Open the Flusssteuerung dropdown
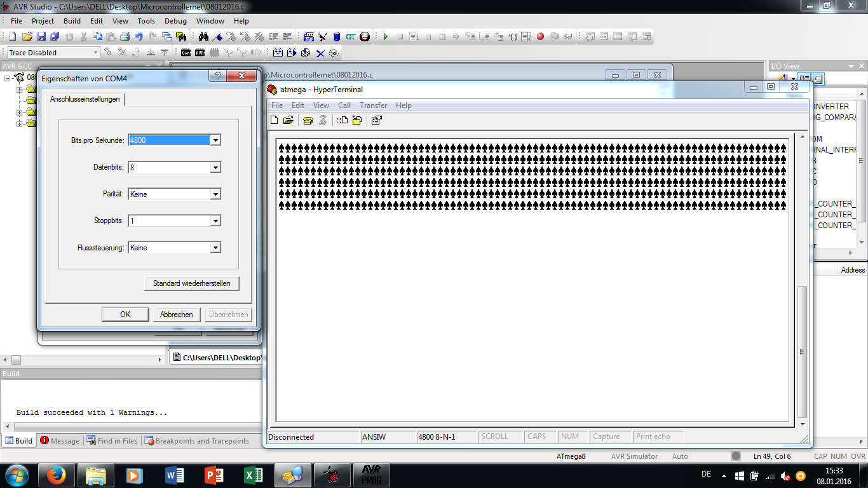Screen dimensions: 868x488 coord(215,248)
